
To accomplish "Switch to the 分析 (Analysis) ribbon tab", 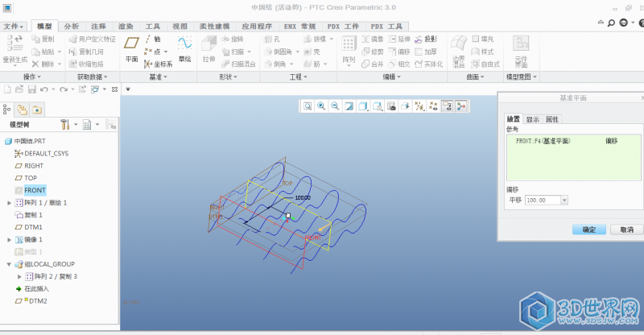I will pos(72,26).
